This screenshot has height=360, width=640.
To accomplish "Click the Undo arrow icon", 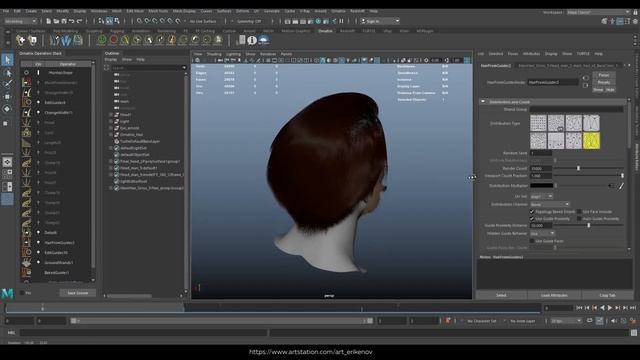I will (72, 21).
